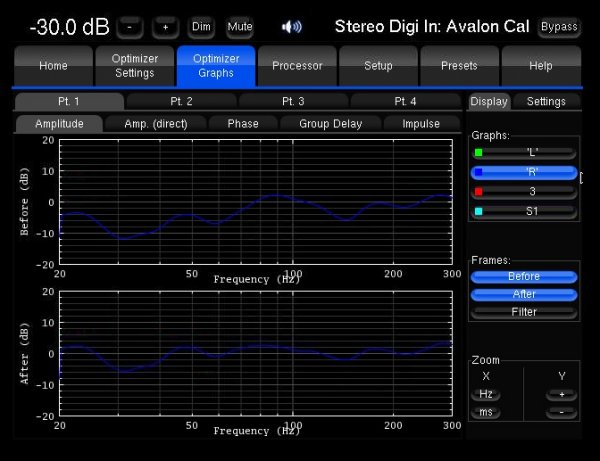Set X zoom to Hz
Screen dimensions: 600x461
pyautogui.click(x=486, y=395)
